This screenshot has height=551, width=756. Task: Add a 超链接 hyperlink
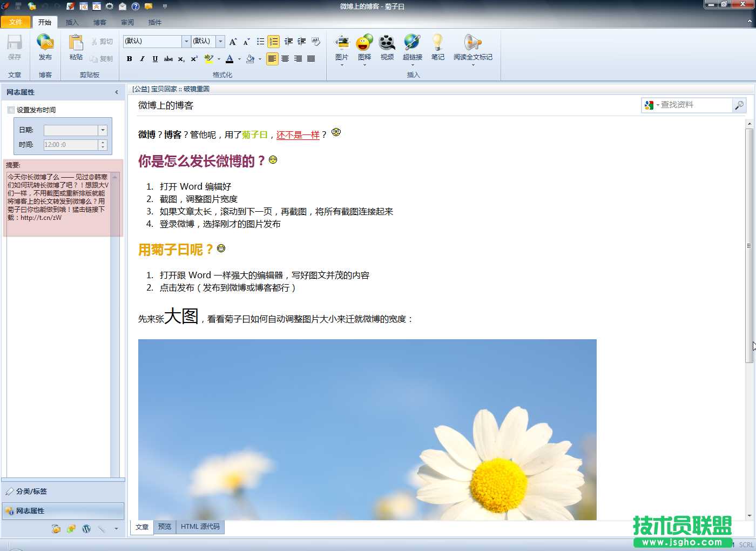pyautogui.click(x=412, y=43)
